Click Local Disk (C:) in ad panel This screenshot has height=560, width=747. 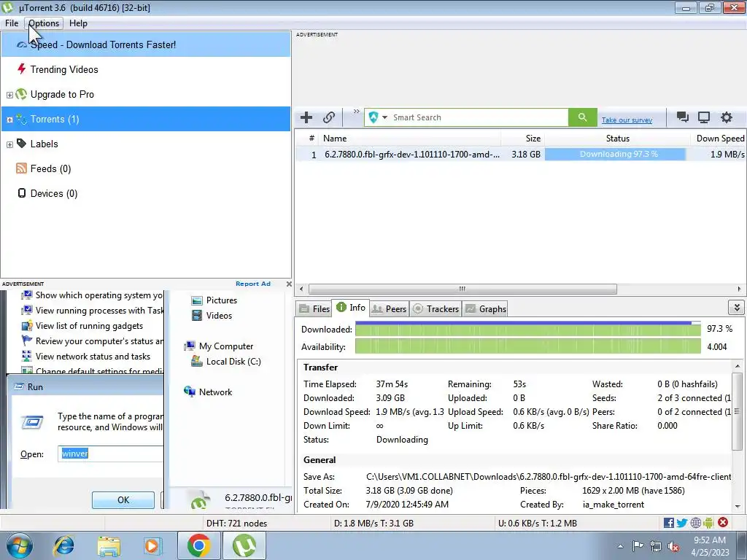click(226, 362)
